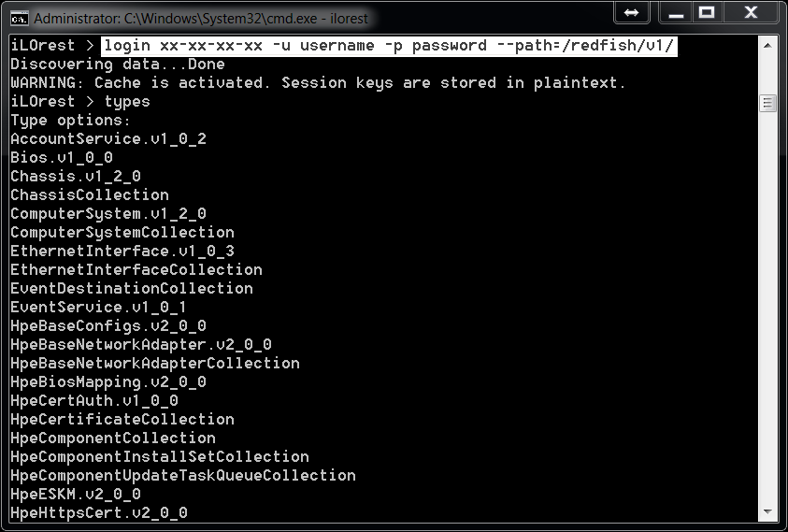Close the ilorest cmd window
Screen dimensions: 788x532
pyautogui.click(x=750, y=13)
